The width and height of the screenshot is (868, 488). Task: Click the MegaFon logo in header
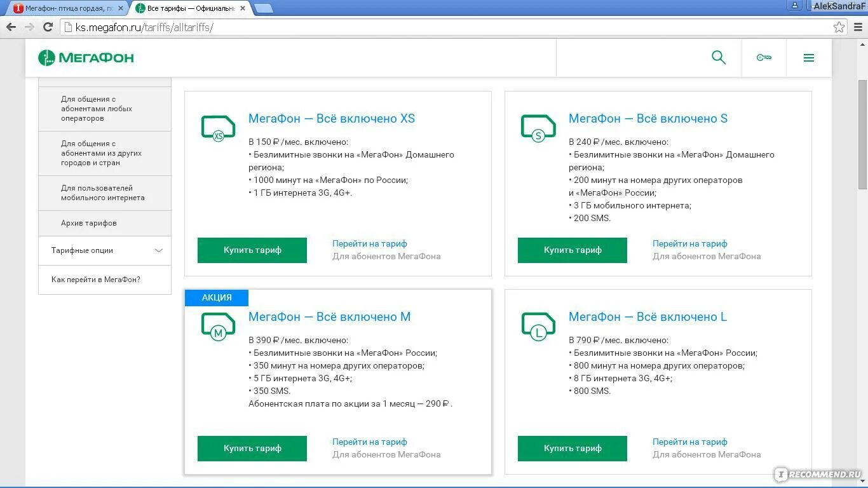(x=86, y=58)
